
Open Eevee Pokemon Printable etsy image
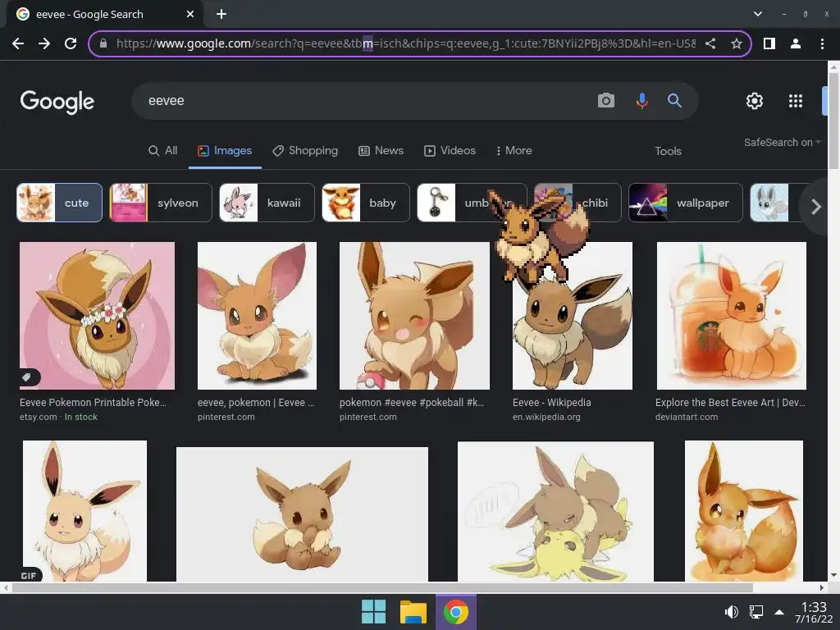(97, 316)
